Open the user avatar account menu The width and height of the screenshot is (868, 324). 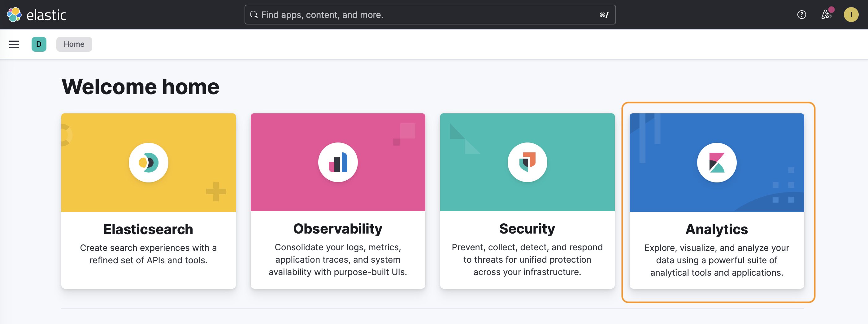[x=850, y=15]
